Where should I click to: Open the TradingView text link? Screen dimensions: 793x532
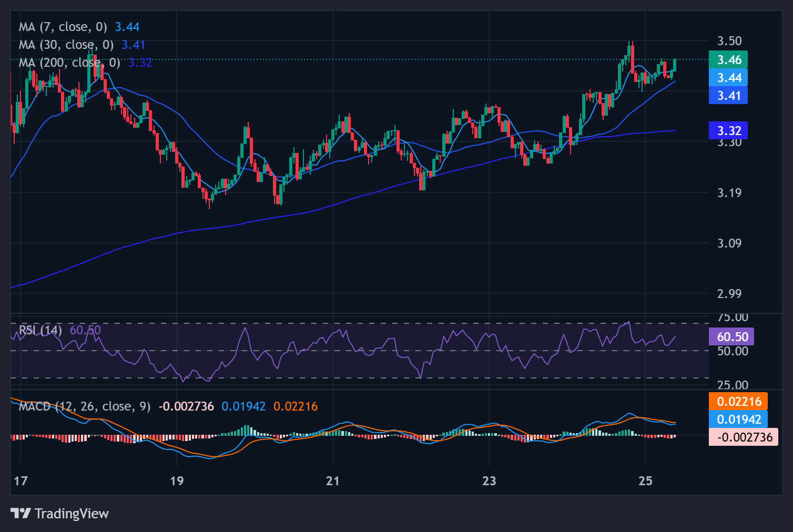click(72, 514)
